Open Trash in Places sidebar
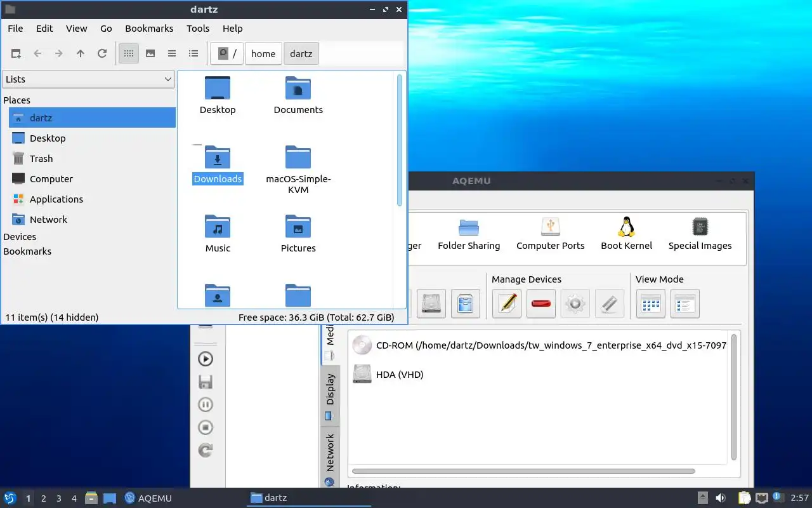 (x=92, y=158)
